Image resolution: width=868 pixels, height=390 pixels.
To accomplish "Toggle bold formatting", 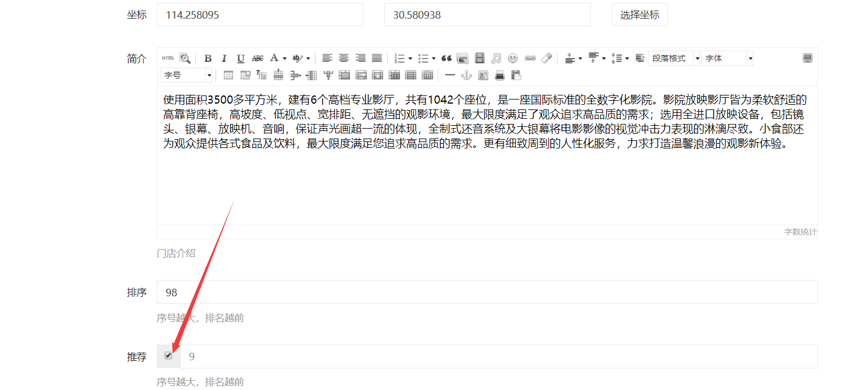I will click(x=208, y=58).
